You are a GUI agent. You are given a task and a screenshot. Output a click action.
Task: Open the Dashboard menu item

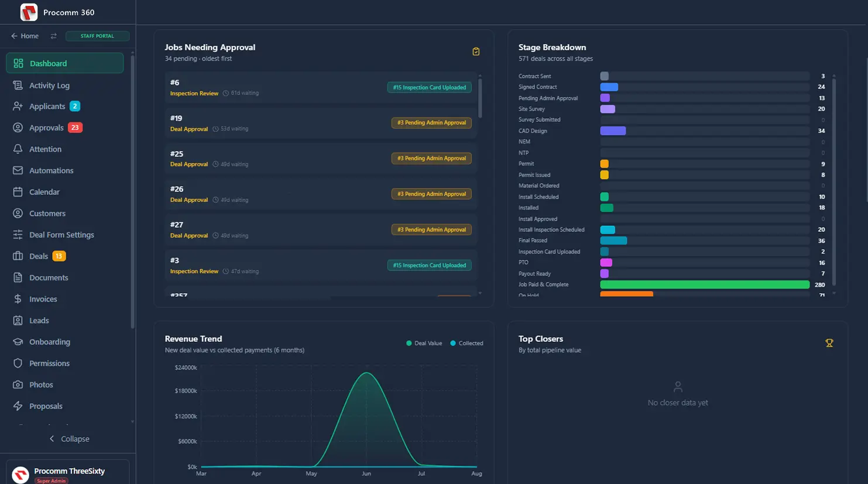(x=64, y=63)
